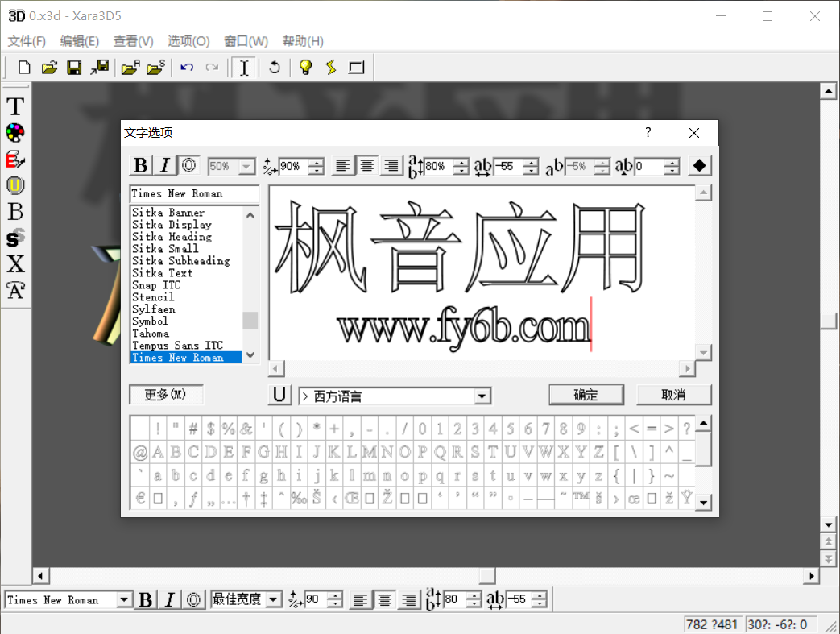Toggle the text cursor I-beam toolbar icon
Image resolution: width=840 pixels, height=634 pixels.
pos(244,68)
